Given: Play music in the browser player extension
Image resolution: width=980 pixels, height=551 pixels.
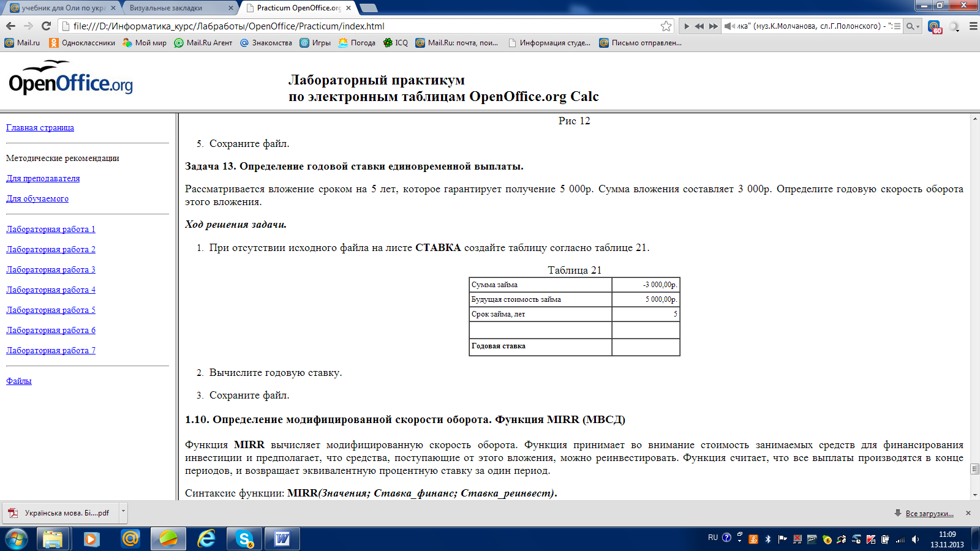Looking at the screenshot, I should coord(687,26).
